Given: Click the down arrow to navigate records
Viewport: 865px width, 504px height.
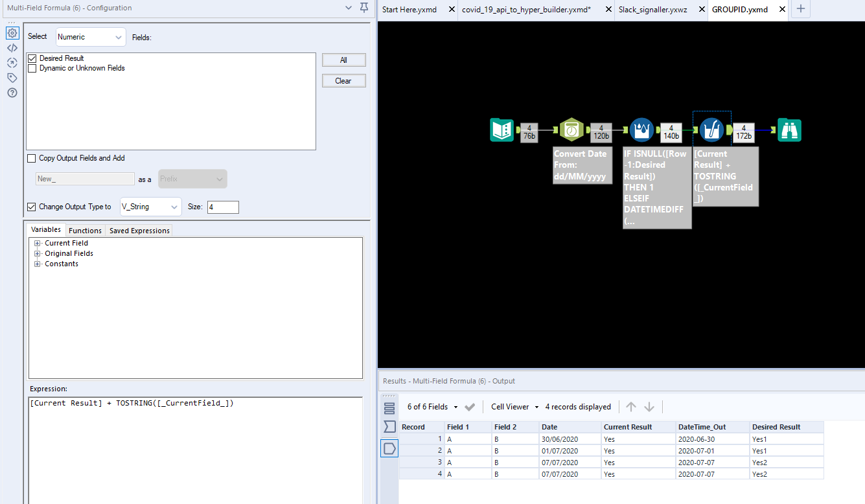Looking at the screenshot, I should (649, 406).
